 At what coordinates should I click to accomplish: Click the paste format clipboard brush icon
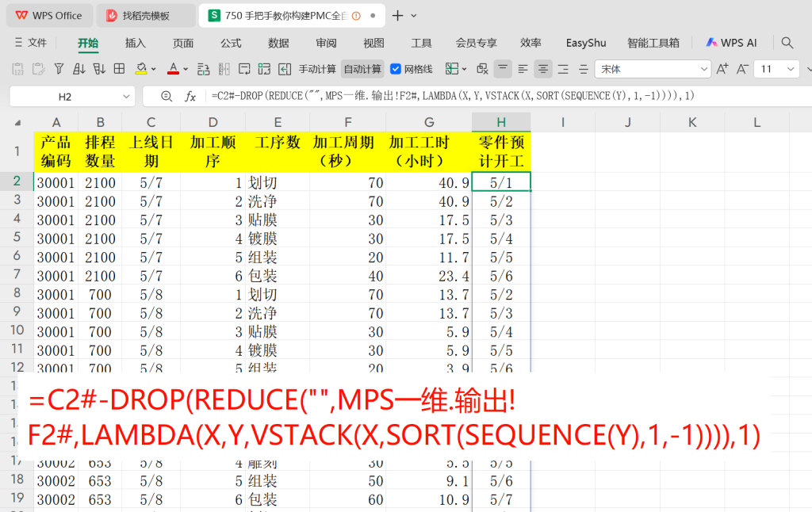[38, 69]
